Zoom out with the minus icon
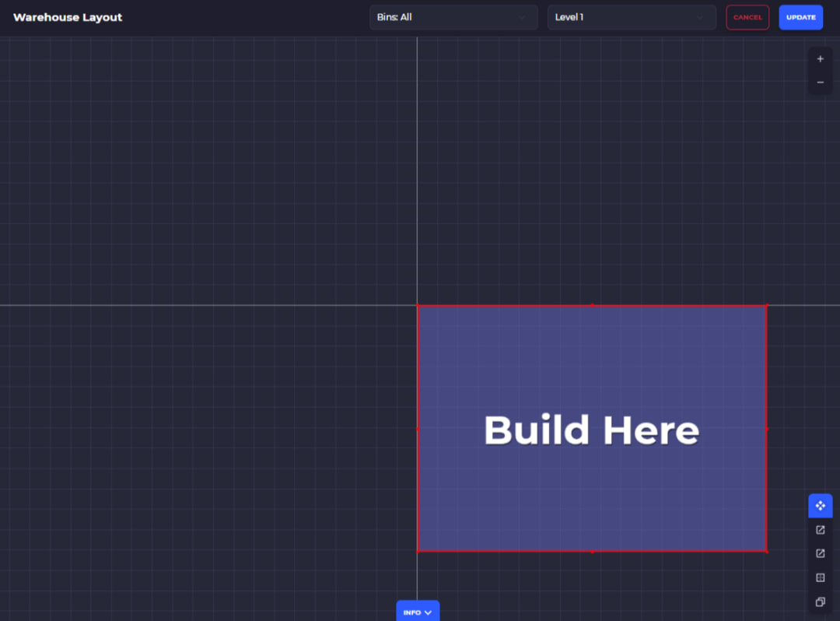Image resolution: width=840 pixels, height=621 pixels. click(x=821, y=82)
